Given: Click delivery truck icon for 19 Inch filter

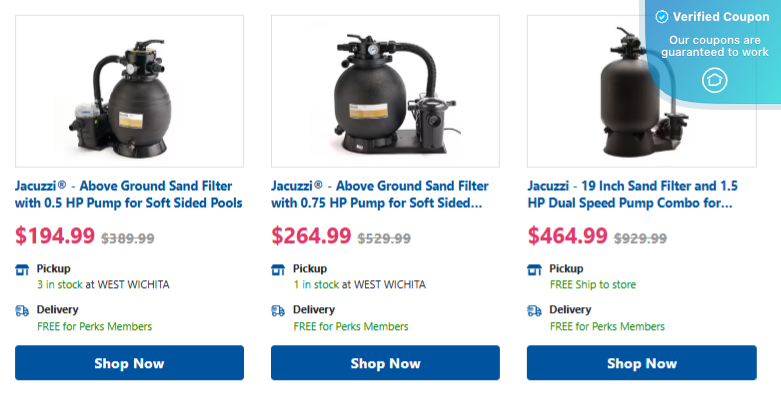Looking at the screenshot, I should click(534, 311).
